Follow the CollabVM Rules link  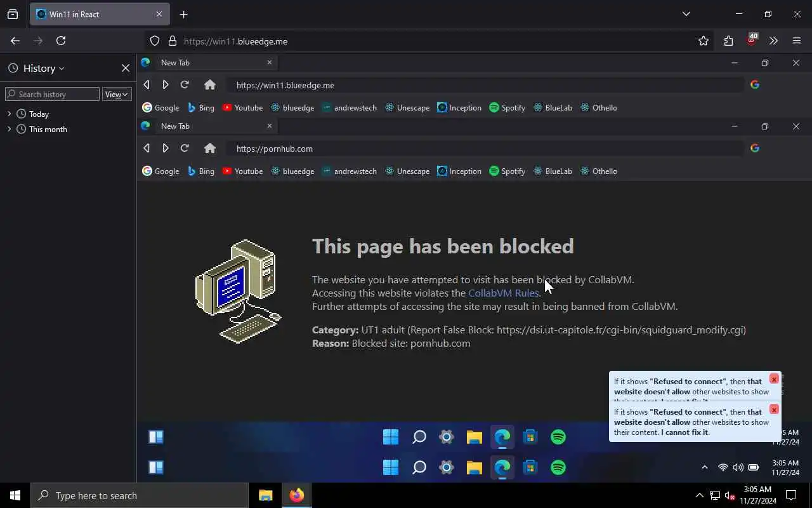[x=503, y=293]
